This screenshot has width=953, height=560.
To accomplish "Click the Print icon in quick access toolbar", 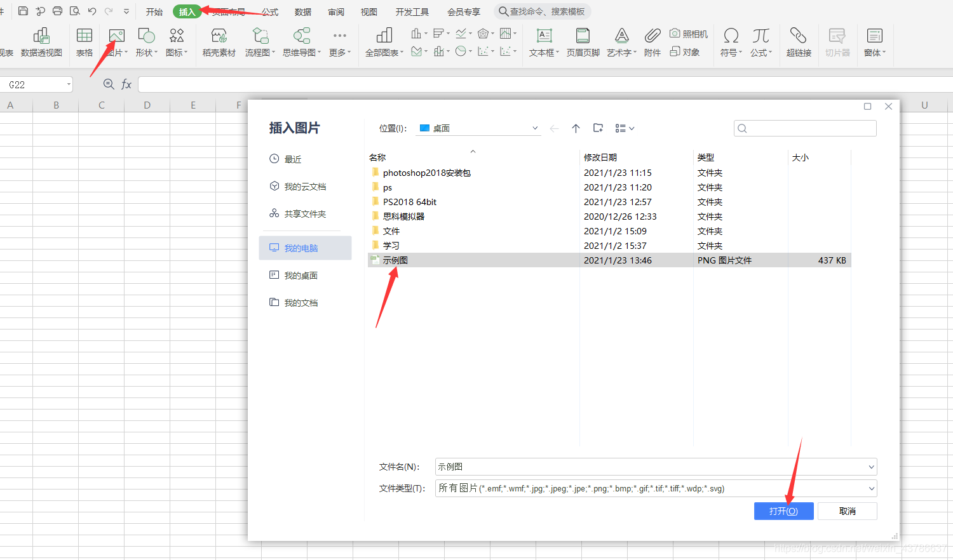I will [x=58, y=11].
